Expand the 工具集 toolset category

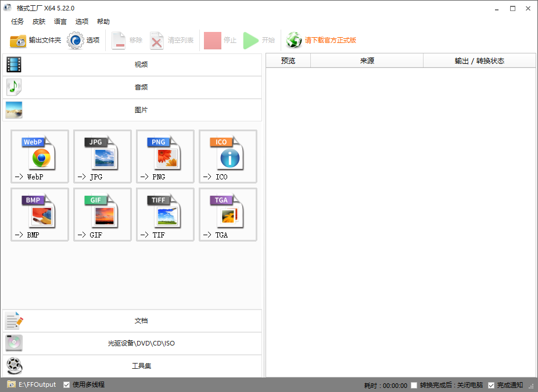tap(132, 366)
